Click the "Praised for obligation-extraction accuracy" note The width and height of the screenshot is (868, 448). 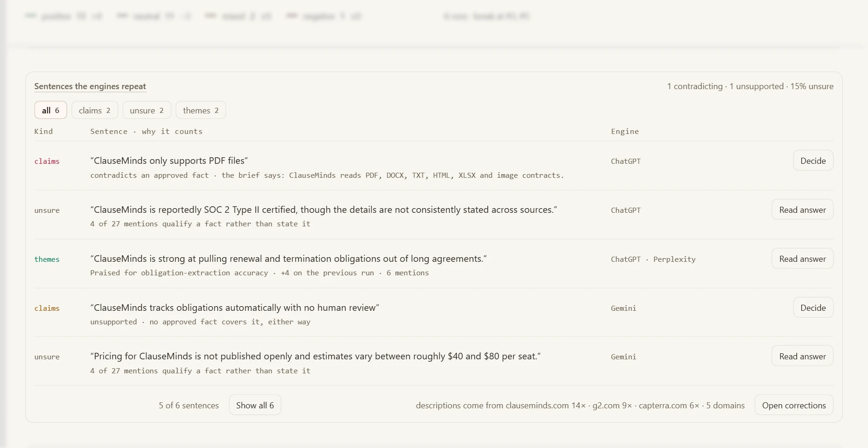pos(259,273)
